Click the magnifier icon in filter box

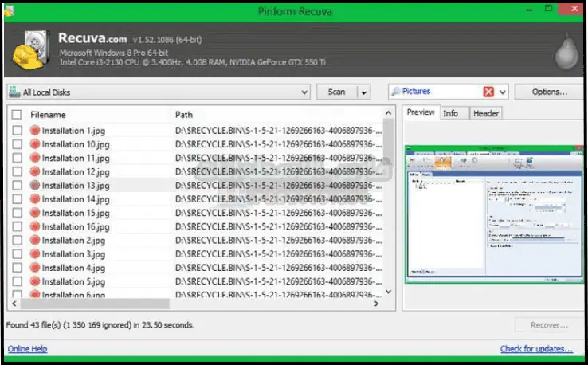tap(396, 92)
